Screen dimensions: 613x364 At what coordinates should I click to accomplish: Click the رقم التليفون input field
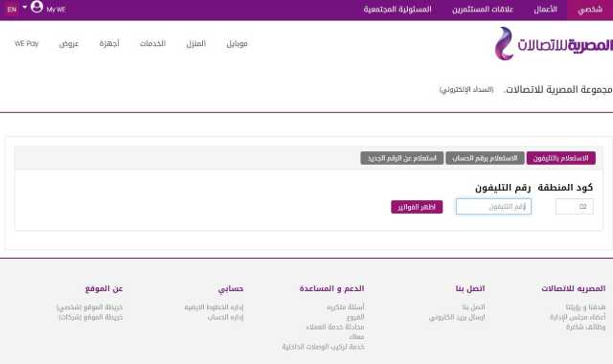pos(493,207)
